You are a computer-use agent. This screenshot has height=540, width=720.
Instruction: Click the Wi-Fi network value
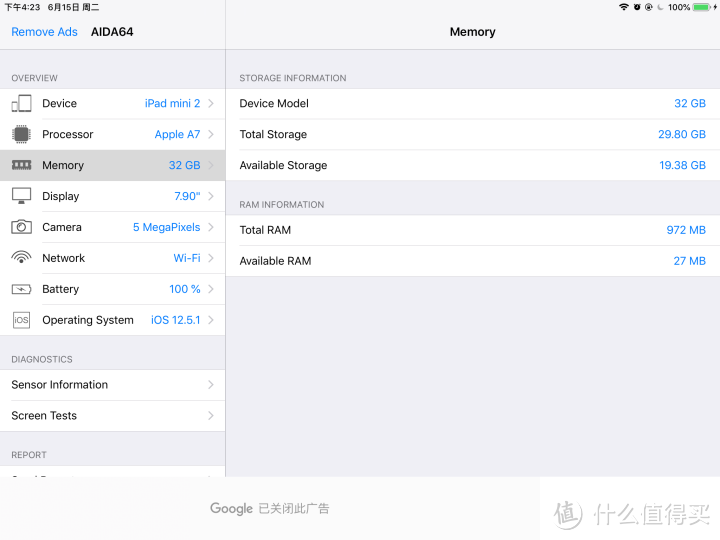pos(186,258)
